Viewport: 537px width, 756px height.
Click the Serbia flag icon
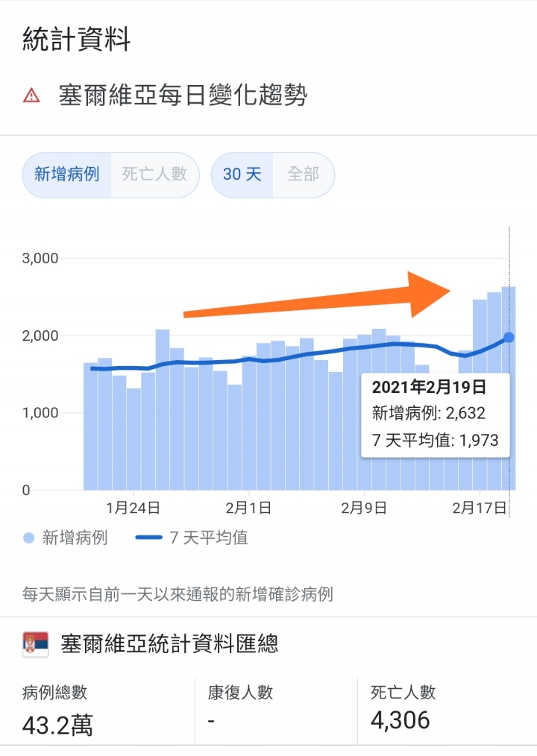click(36, 643)
